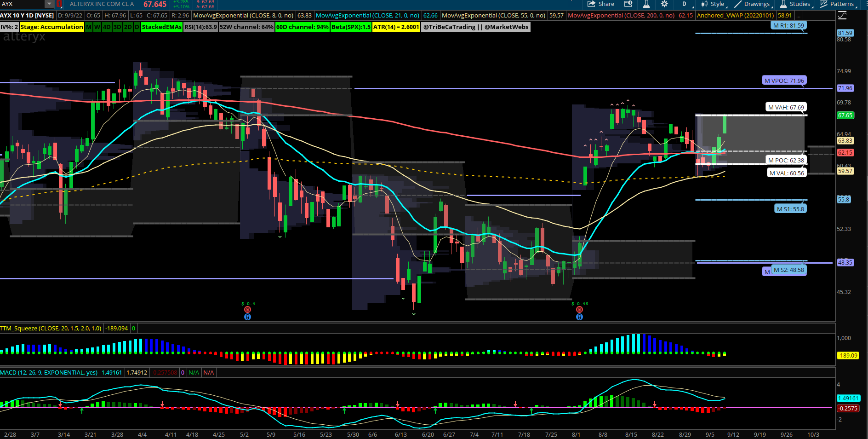Viewport: 868px width, 439px height.
Task: Click the MACD (12, 26, 9, EXPONENTIAL) label
Action: point(49,373)
